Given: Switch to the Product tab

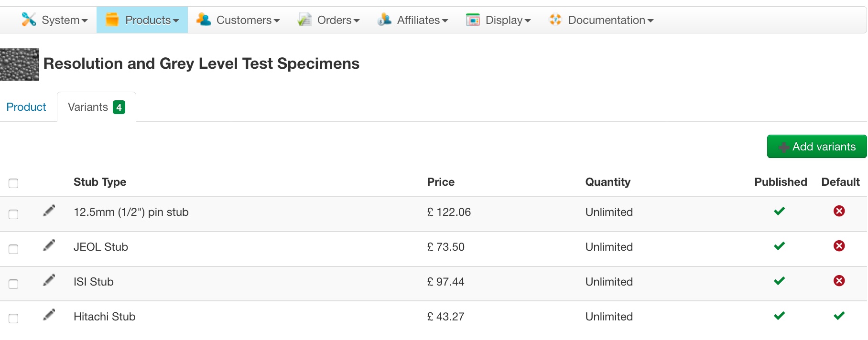Looking at the screenshot, I should click(26, 107).
